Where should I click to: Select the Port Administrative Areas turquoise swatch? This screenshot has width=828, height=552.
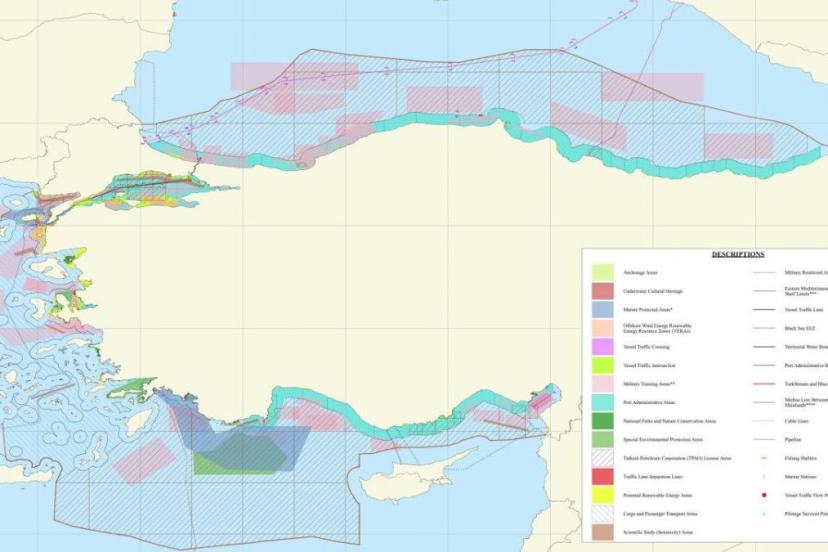(x=602, y=403)
